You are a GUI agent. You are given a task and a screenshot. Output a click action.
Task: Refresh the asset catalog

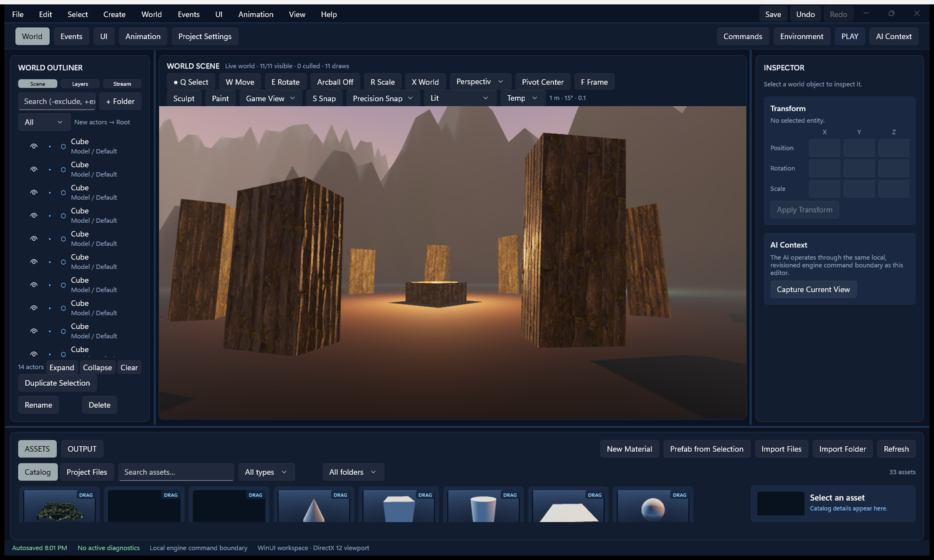(x=896, y=449)
